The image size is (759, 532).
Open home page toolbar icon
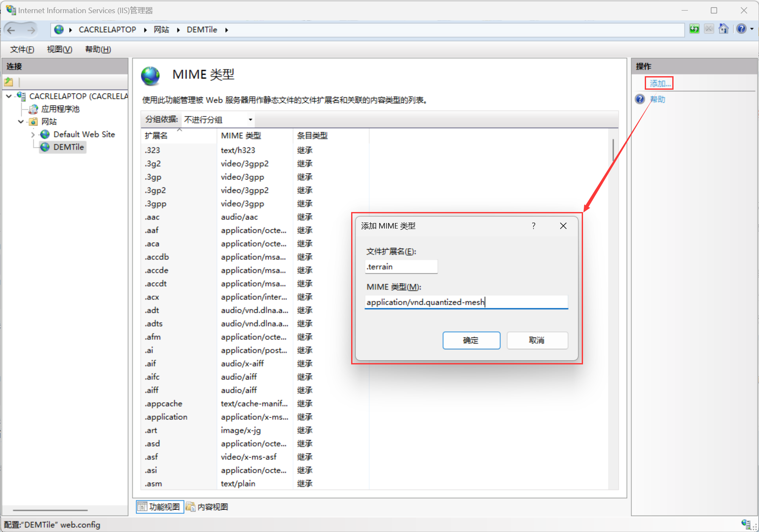coord(724,29)
